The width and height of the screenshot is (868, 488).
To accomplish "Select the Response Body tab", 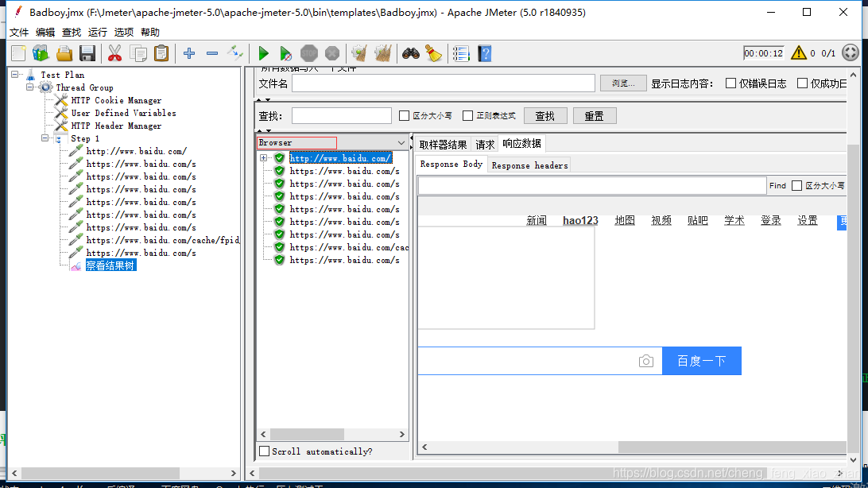I will coord(451,165).
